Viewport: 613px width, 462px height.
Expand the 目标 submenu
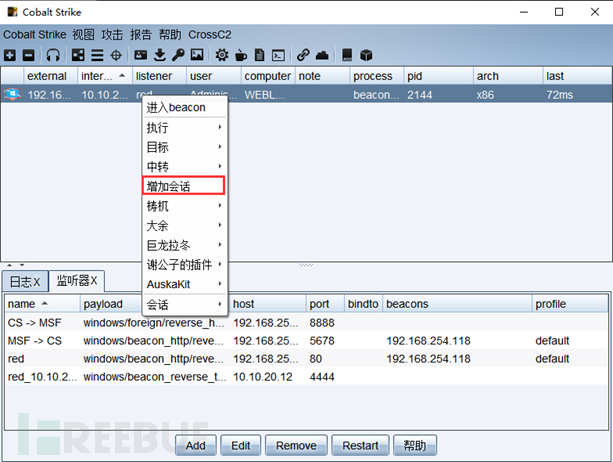pyautogui.click(x=185, y=147)
